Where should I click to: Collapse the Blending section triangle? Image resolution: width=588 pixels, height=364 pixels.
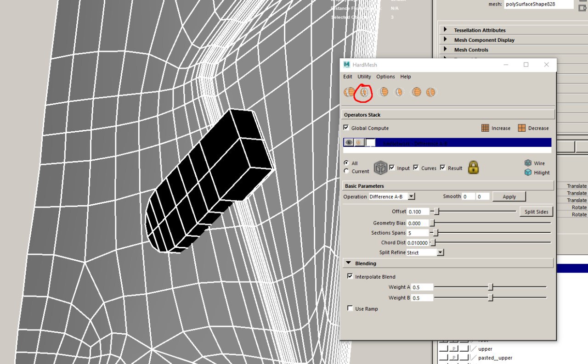(x=348, y=263)
